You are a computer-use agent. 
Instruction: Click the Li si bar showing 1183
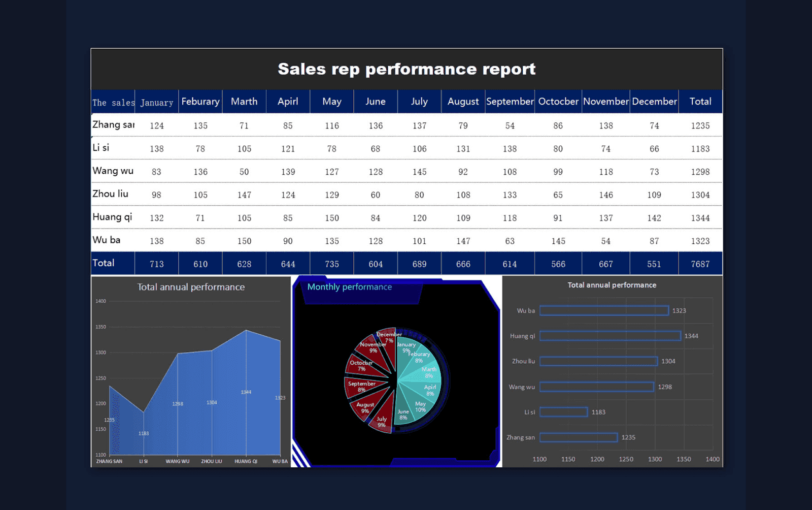pos(563,411)
